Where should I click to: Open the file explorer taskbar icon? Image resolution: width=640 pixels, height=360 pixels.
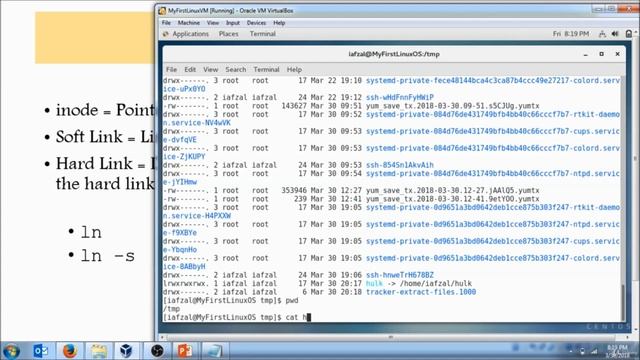click(x=99, y=351)
